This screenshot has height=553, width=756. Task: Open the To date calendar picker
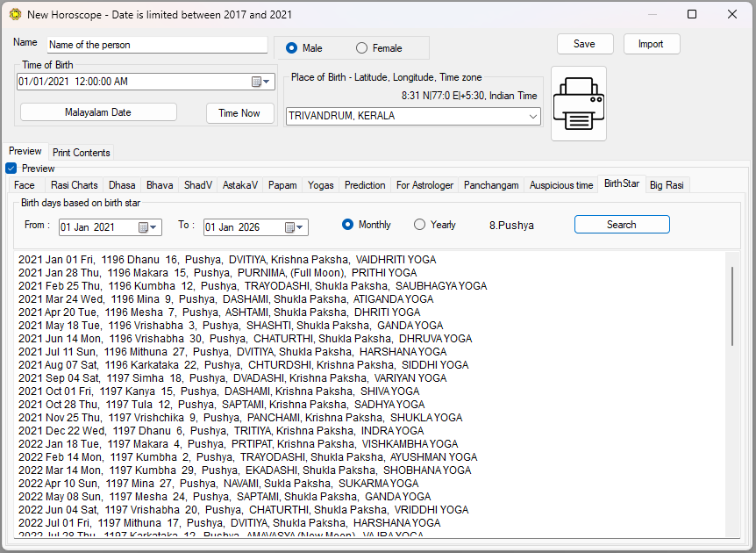click(290, 228)
